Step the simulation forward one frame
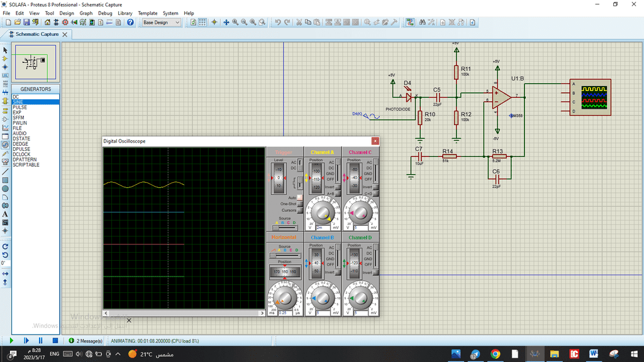The image size is (644, 362). point(26,341)
